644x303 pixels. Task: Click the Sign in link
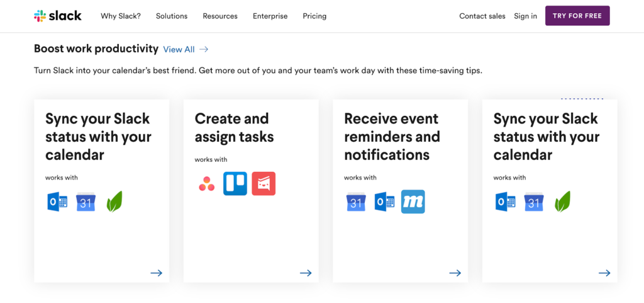click(525, 16)
